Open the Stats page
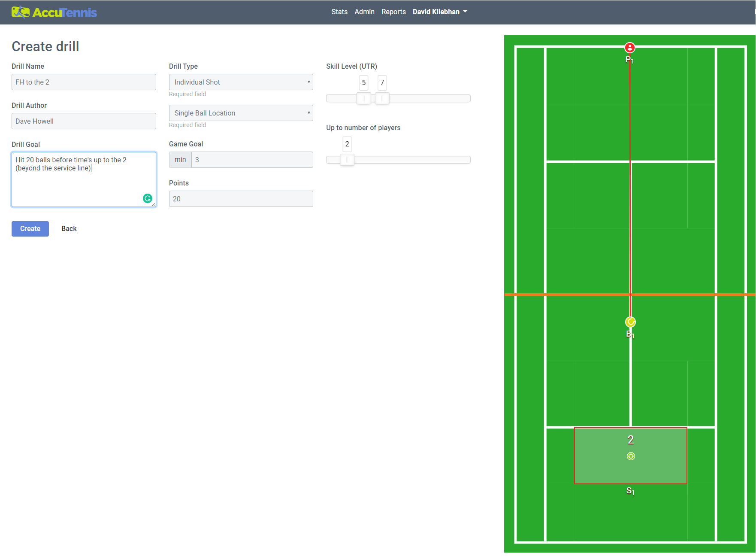This screenshot has width=756, height=556. pos(339,12)
